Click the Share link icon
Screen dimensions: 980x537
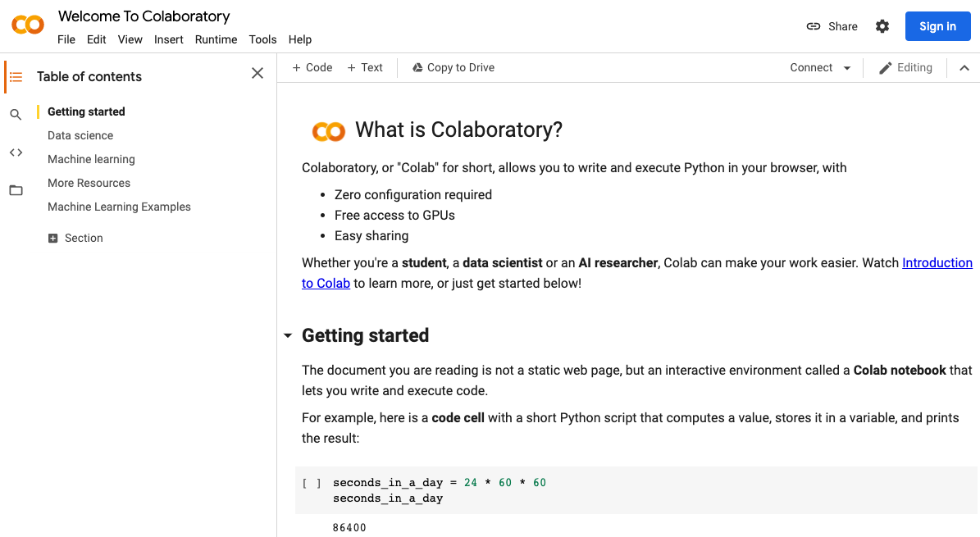click(x=814, y=26)
